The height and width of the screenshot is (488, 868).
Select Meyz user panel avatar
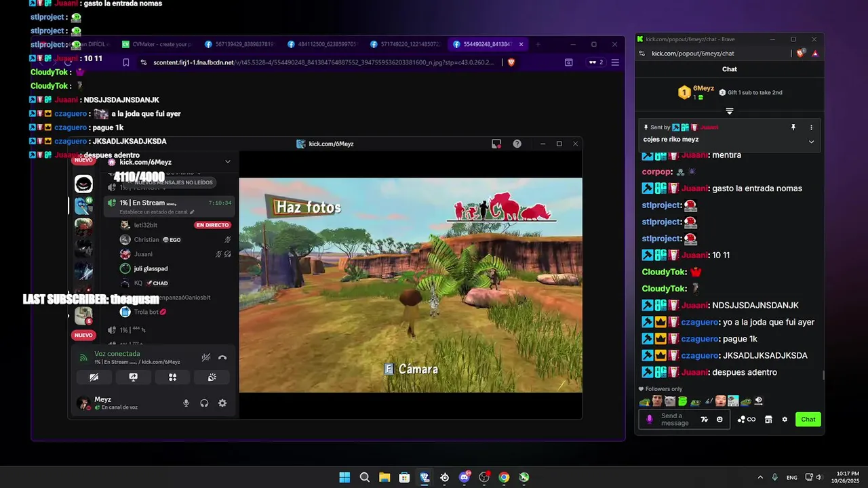pos(83,403)
